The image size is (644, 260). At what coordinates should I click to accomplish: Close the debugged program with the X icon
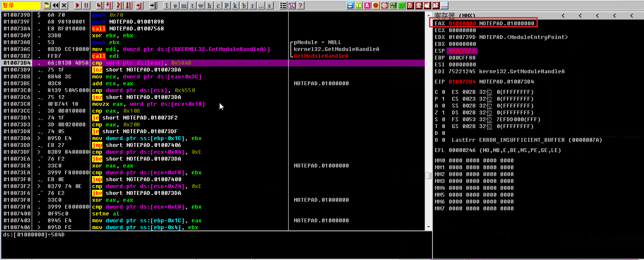[64, 5]
